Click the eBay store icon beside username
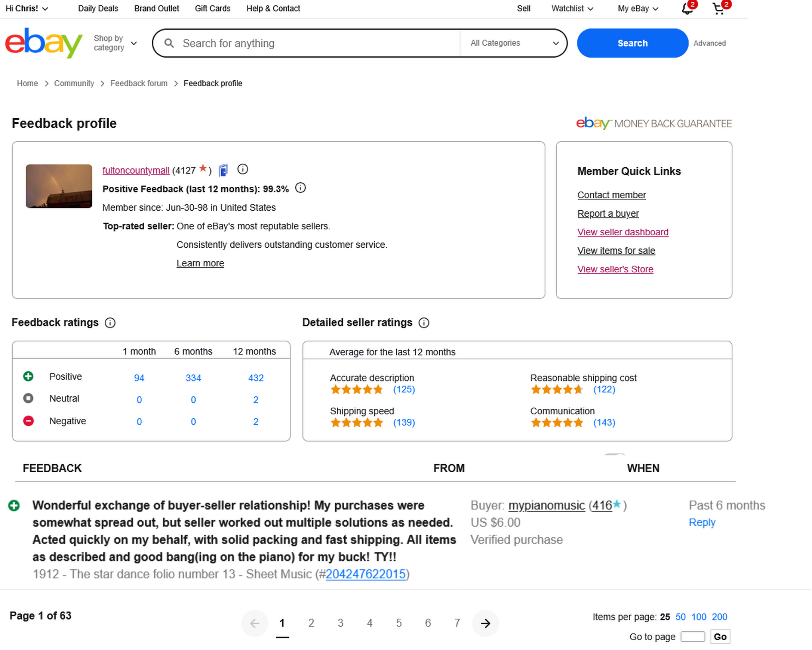Viewport: 812px width, 650px height. 223,170
